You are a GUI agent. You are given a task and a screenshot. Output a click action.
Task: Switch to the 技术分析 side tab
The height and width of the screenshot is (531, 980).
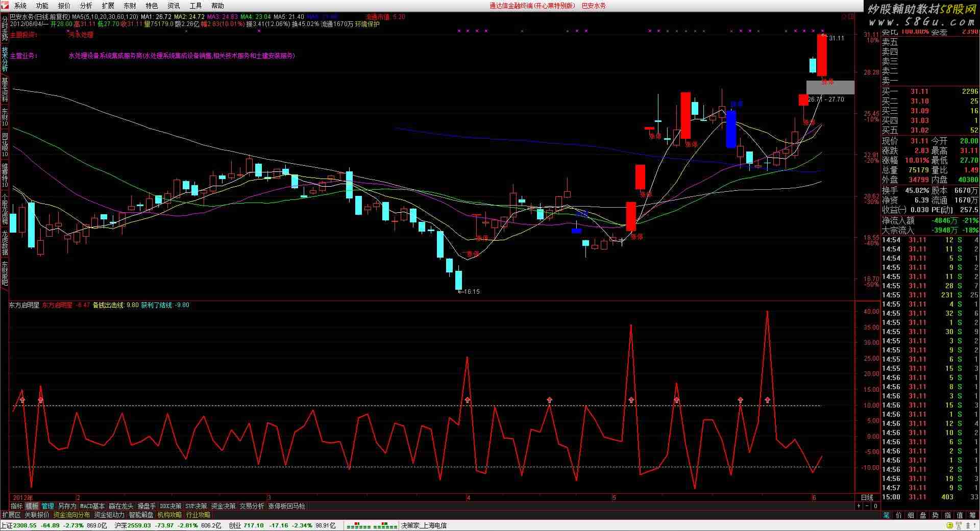[5, 60]
